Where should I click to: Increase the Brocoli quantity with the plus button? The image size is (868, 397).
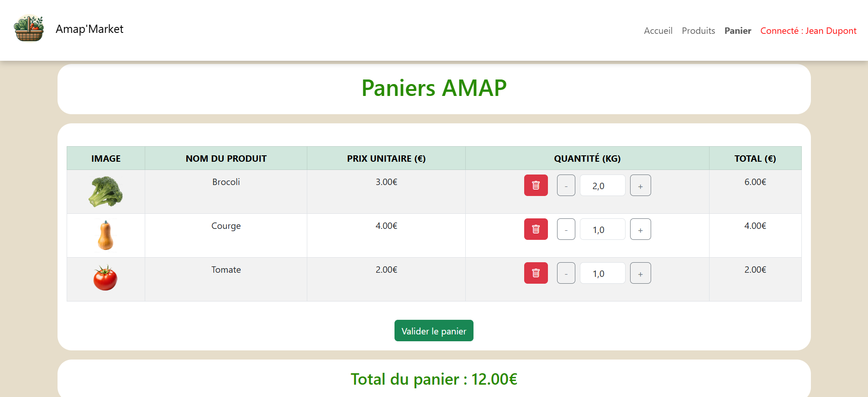point(640,185)
